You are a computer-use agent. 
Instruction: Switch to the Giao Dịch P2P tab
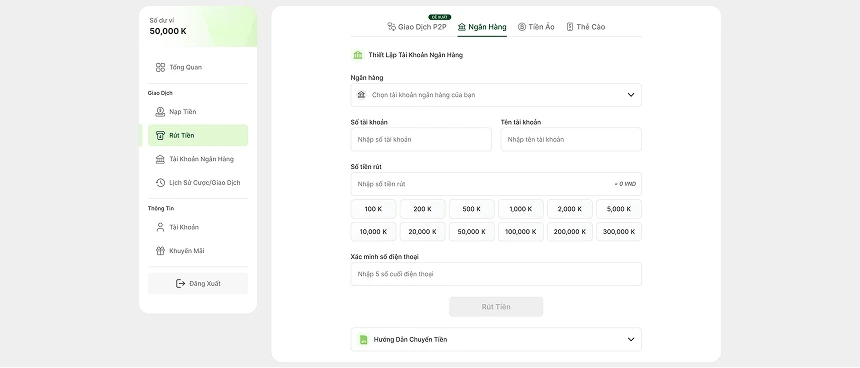[417, 27]
